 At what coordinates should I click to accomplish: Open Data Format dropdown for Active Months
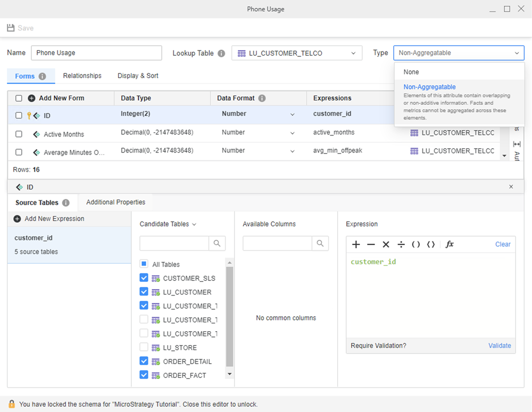pos(292,132)
